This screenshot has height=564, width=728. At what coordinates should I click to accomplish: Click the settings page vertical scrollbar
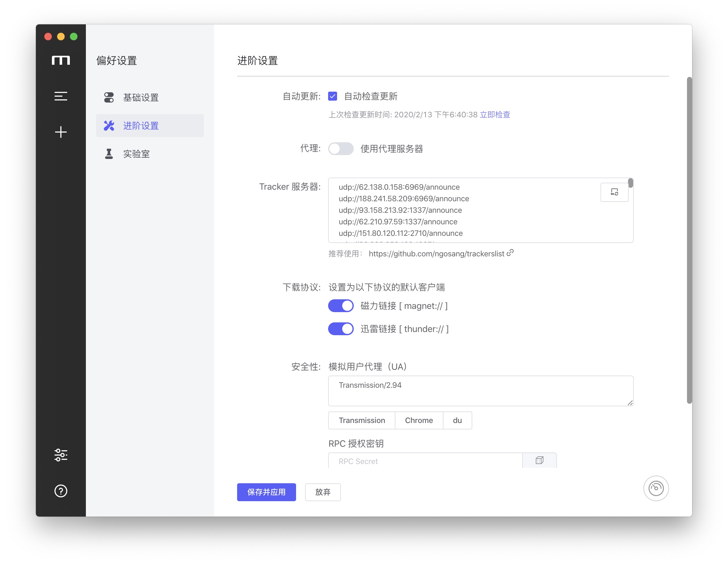tap(689, 240)
